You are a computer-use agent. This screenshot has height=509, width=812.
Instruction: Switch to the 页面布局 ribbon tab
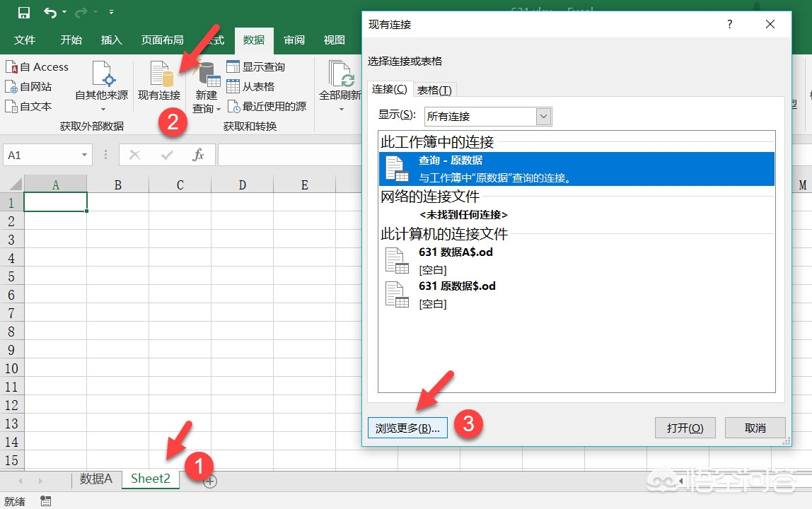[x=162, y=40]
